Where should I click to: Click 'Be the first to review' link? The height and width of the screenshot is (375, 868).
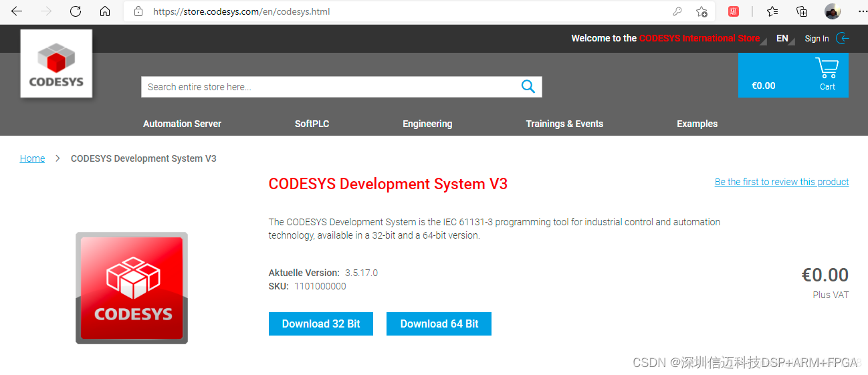[781, 182]
